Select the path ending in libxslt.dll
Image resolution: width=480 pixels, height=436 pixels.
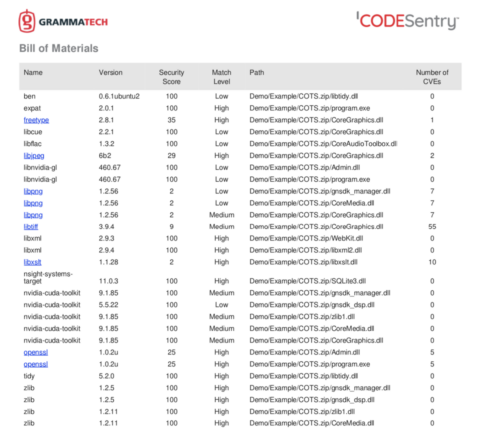(303, 262)
